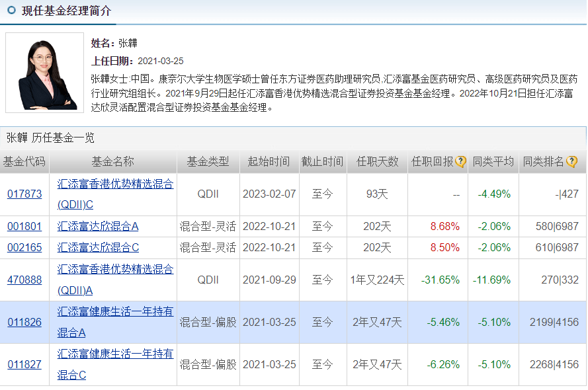Select the ranking 2199|4156

[554, 322]
